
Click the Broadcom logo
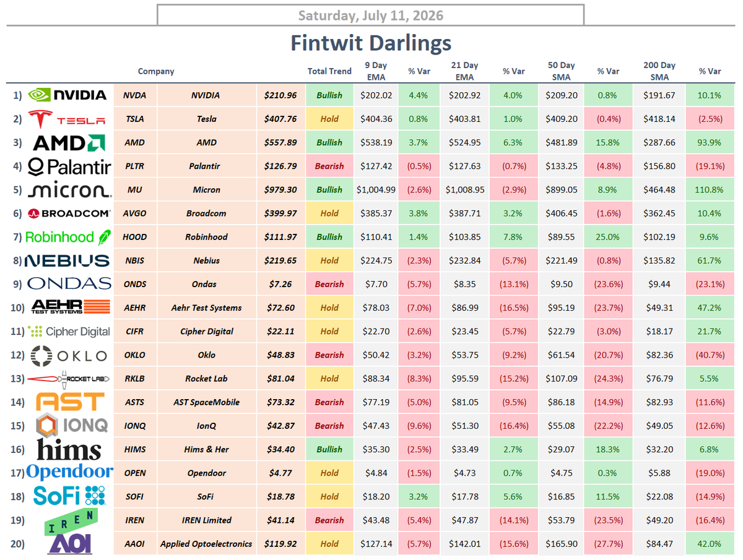click(x=69, y=213)
